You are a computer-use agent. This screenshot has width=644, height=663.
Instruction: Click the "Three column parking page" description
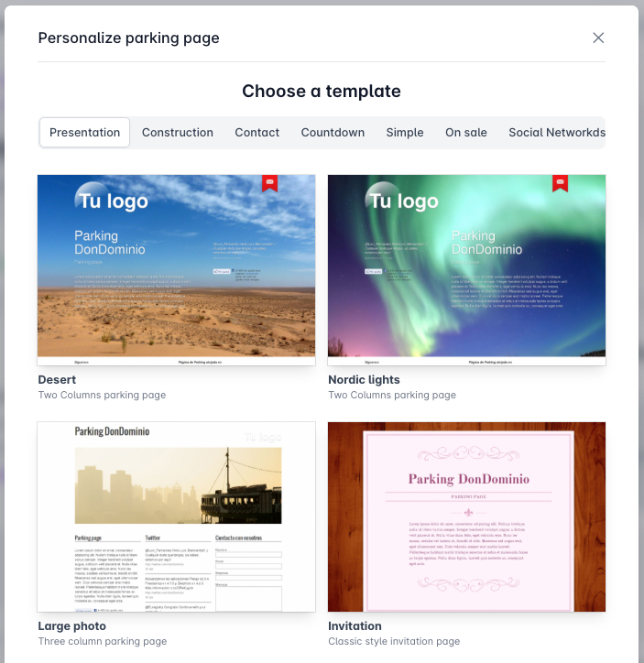[x=103, y=642]
